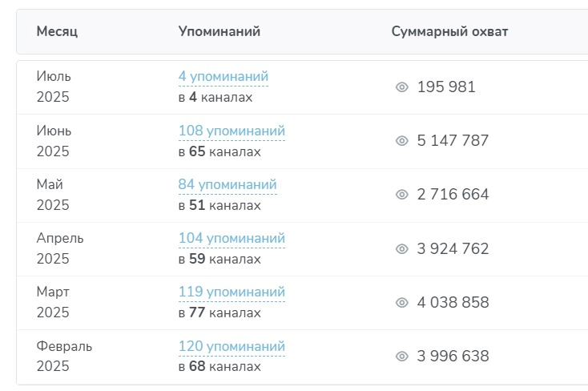Click the eye icon beside 3 996 638
This screenshot has height=391, width=588.
click(x=401, y=356)
